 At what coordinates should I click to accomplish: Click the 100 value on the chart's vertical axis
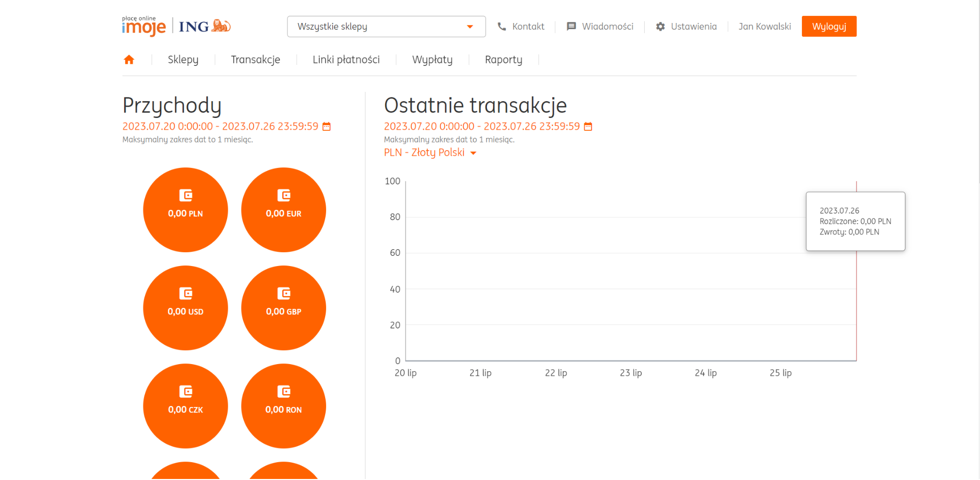393,181
